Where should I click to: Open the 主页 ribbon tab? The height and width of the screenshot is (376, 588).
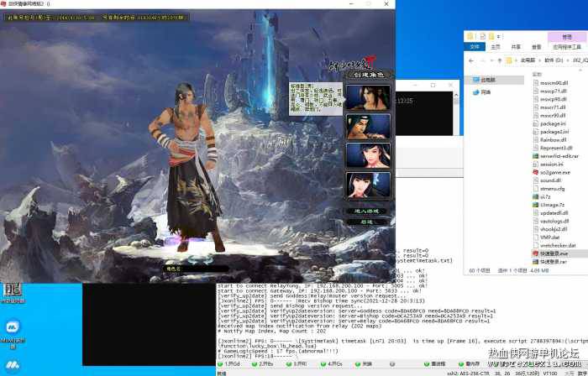click(x=496, y=47)
